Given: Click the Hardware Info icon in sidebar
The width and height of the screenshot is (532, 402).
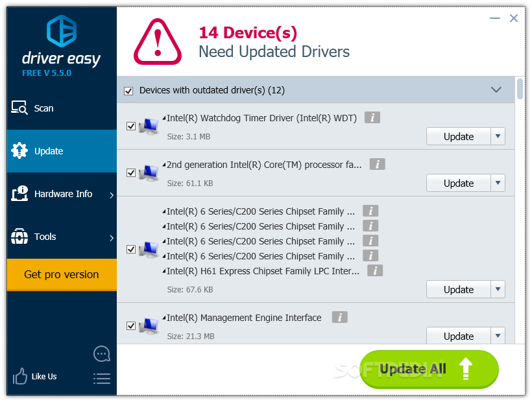Looking at the screenshot, I should click(x=19, y=193).
